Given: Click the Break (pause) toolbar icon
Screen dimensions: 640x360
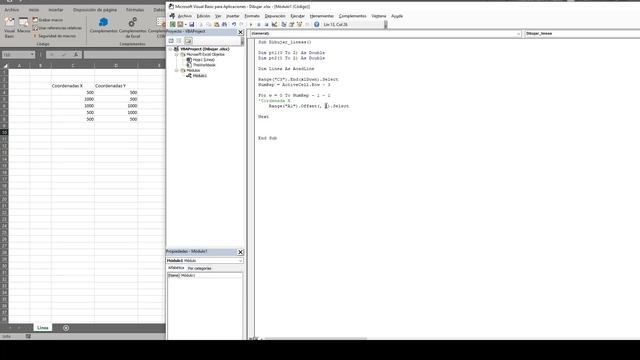Looking at the screenshot, I should coord(259,24).
